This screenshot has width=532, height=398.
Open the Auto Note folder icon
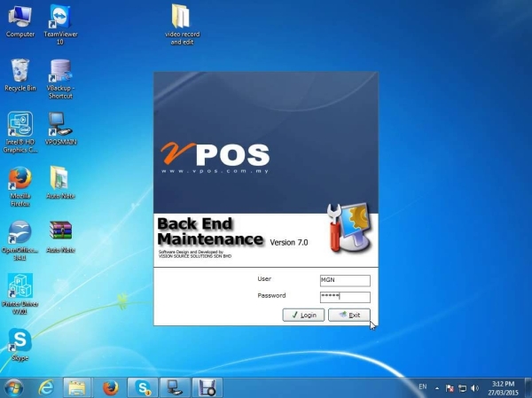[60, 183]
